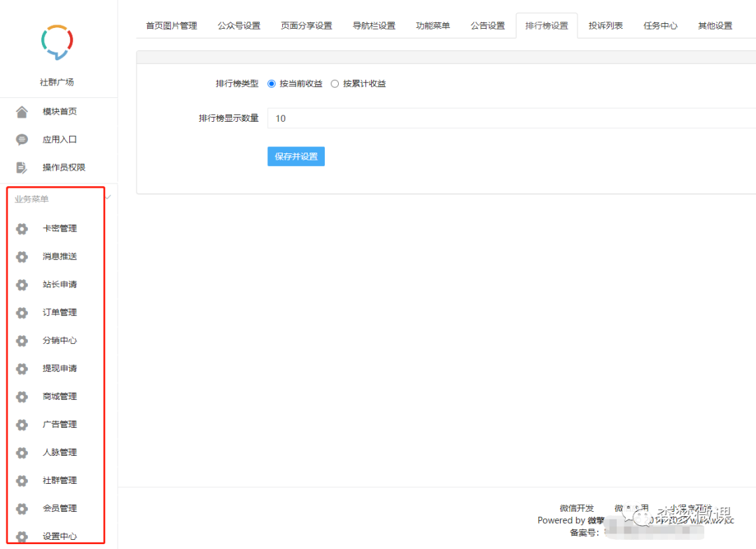Switch to the 投诉列表 tab
This screenshot has height=549, width=756.
click(605, 25)
